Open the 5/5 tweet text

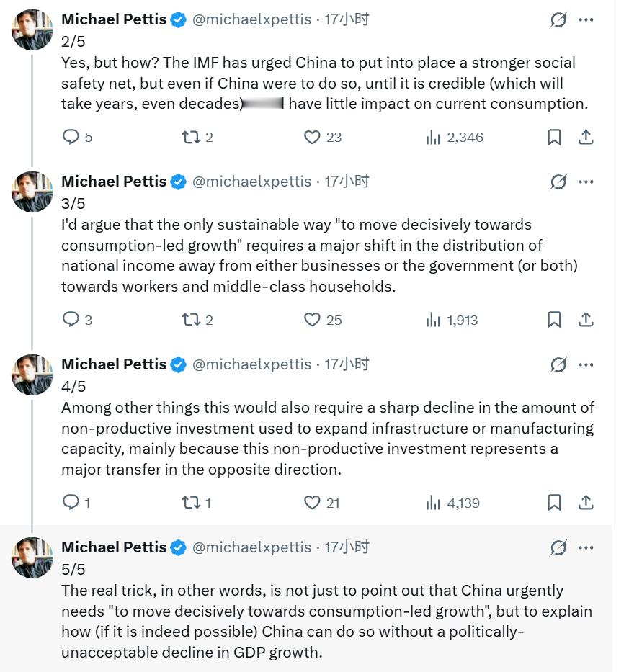(x=326, y=621)
